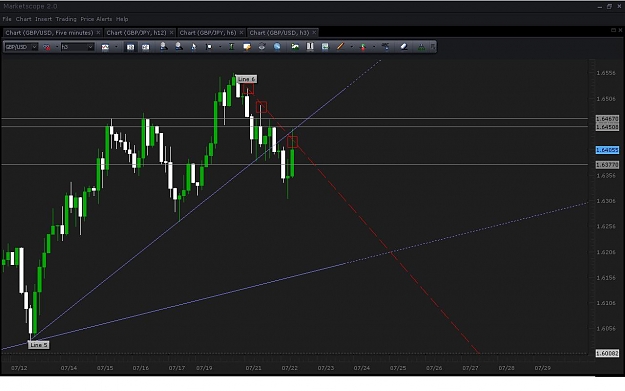Click the 1.60082 price label at axis bottom
Viewport: 625px width, 391px height.
[607, 353]
